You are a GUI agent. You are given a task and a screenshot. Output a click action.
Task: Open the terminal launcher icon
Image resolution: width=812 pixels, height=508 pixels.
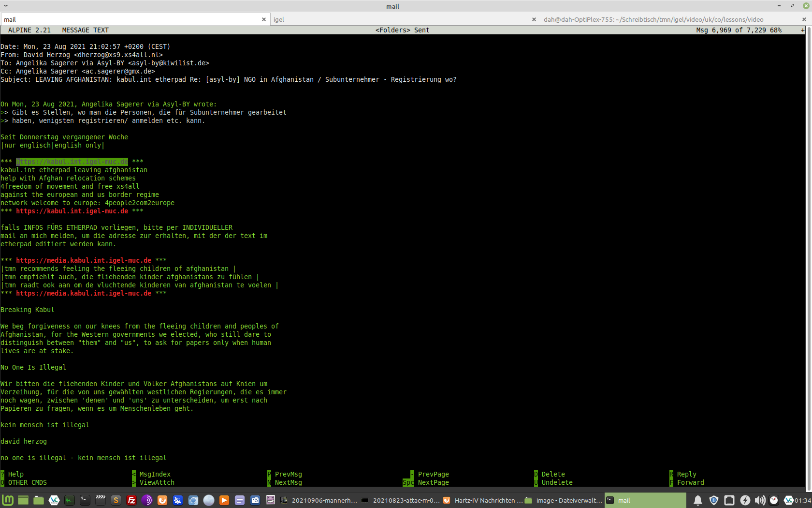(85, 500)
